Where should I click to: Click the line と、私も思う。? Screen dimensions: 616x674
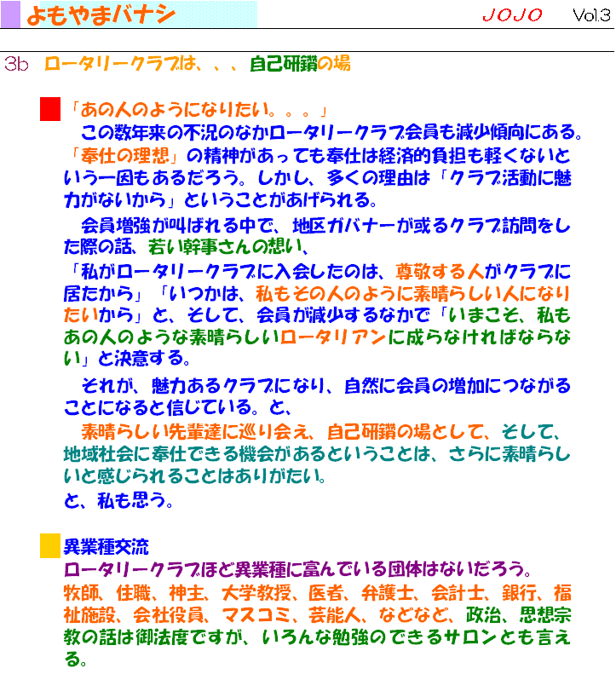(118, 501)
